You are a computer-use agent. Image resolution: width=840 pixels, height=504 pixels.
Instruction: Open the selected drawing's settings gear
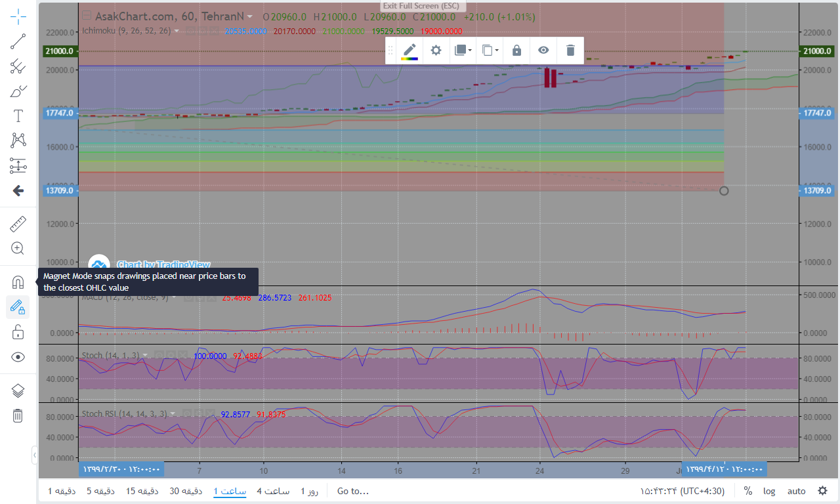point(436,51)
